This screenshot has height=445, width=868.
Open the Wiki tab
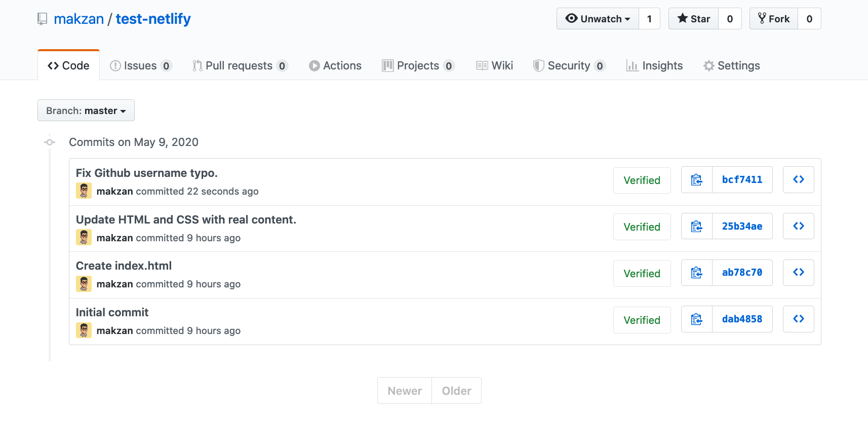click(495, 65)
